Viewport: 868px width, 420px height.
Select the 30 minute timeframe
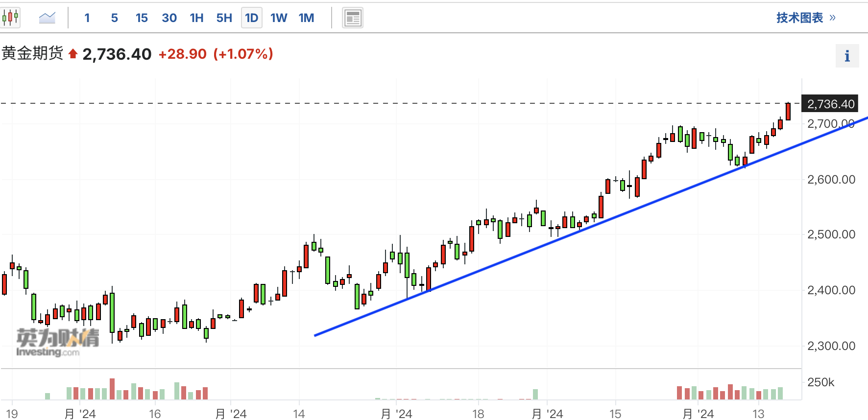[169, 18]
